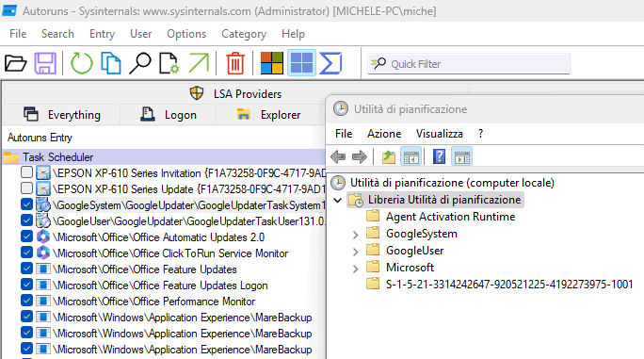
Task: Click the Task Scheduler folder icon in Autoruns
Action: point(11,157)
